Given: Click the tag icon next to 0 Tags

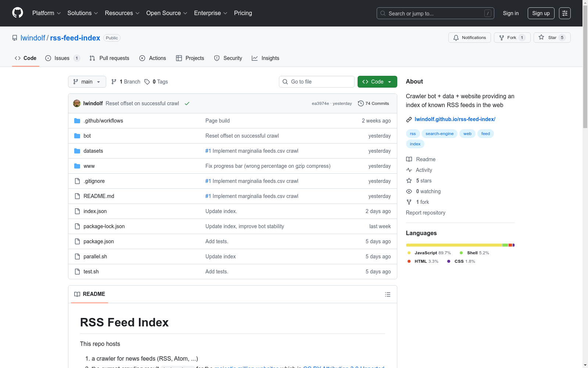Looking at the screenshot, I should [147, 82].
